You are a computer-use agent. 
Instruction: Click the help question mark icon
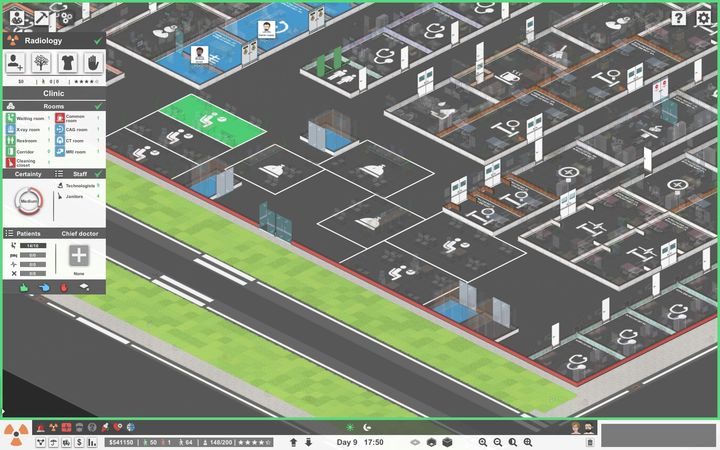pyautogui.click(x=679, y=18)
